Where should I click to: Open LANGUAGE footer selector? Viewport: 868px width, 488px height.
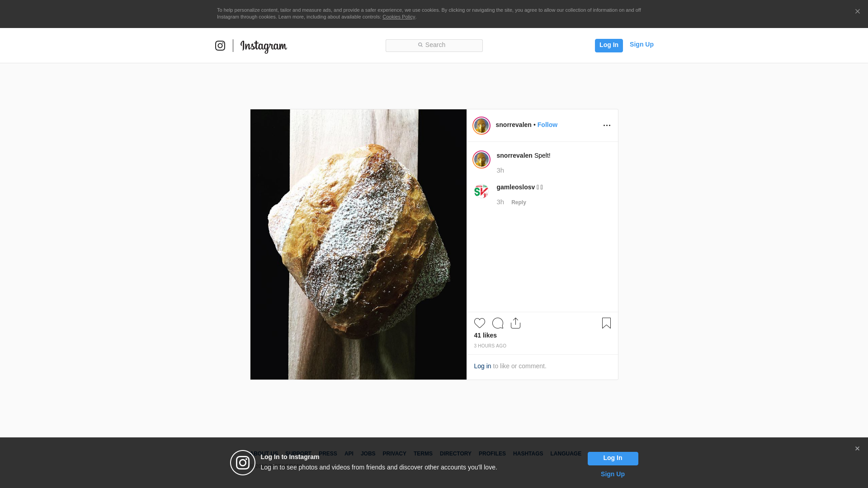(566, 454)
